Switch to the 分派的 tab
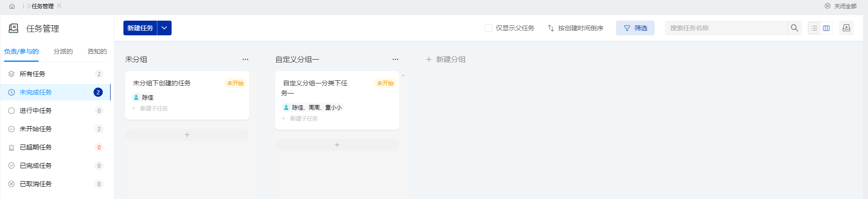The height and width of the screenshot is (199, 868). (x=63, y=51)
